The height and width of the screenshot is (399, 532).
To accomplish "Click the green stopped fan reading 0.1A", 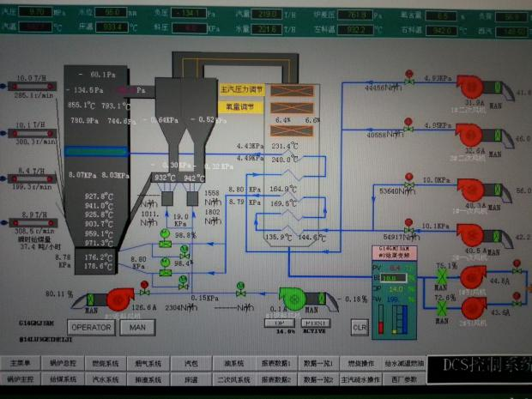I will point(293,299).
